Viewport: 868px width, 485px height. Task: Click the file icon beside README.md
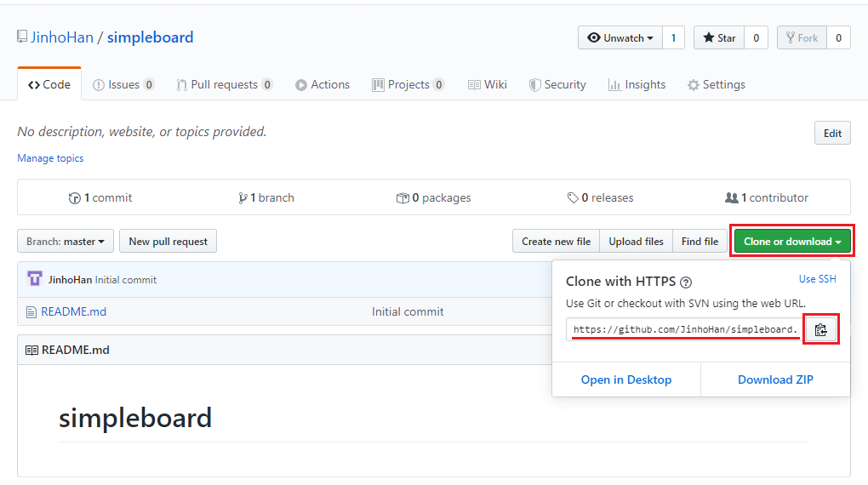[31, 312]
